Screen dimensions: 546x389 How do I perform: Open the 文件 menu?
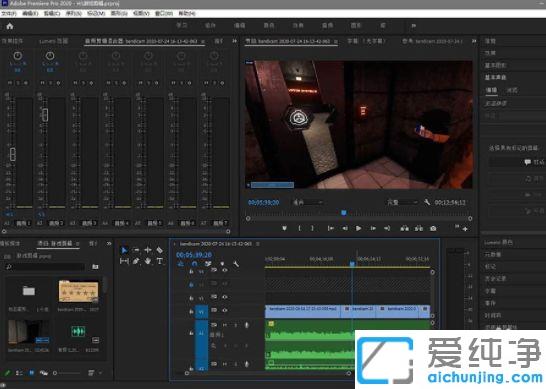tap(9, 13)
